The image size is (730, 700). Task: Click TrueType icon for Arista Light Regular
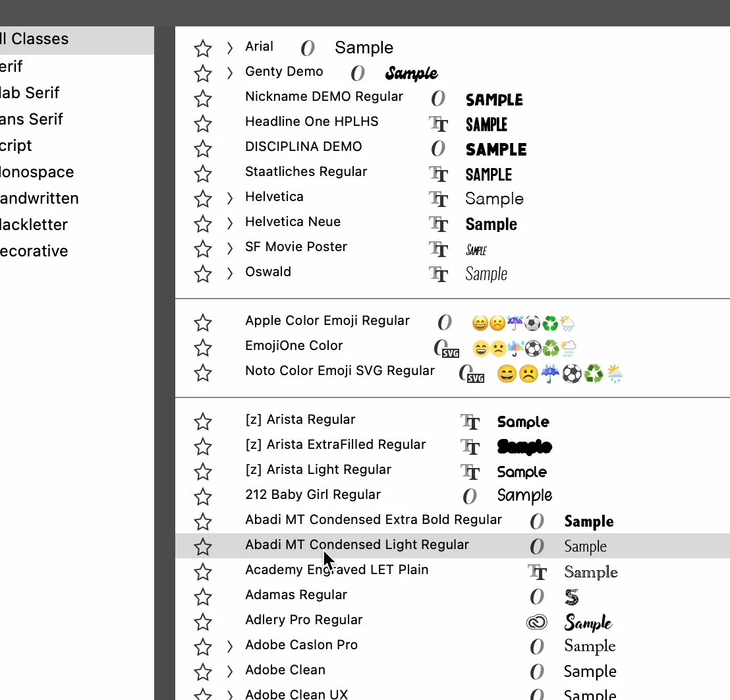point(470,472)
